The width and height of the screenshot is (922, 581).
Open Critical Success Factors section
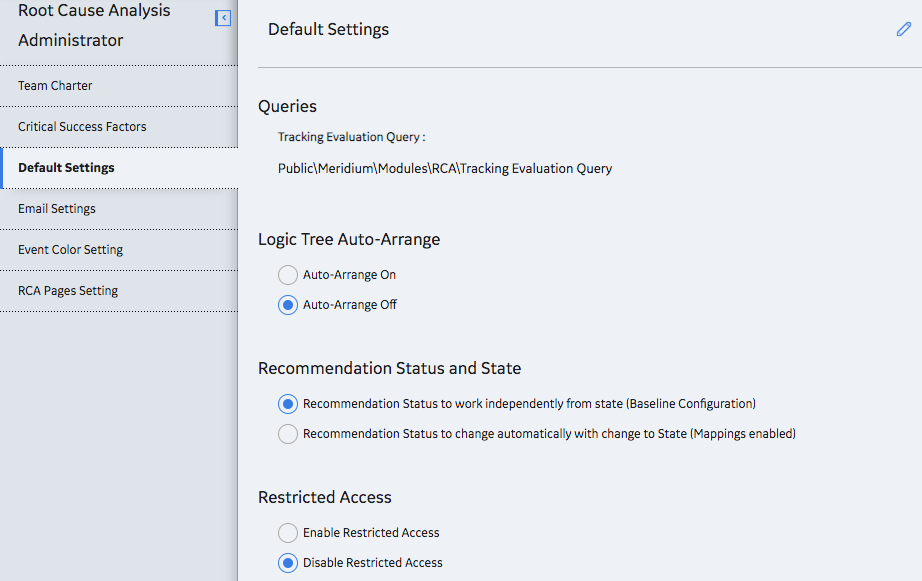click(119, 127)
